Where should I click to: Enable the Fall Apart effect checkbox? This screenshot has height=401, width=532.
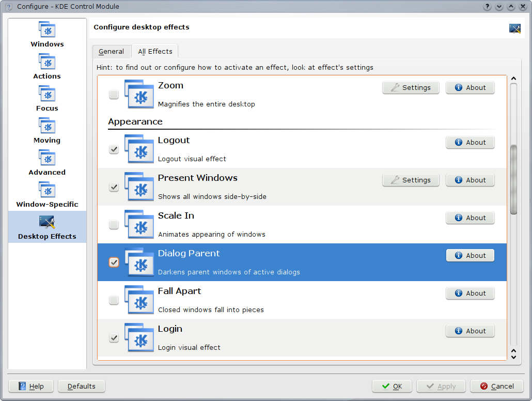(114, 300)
